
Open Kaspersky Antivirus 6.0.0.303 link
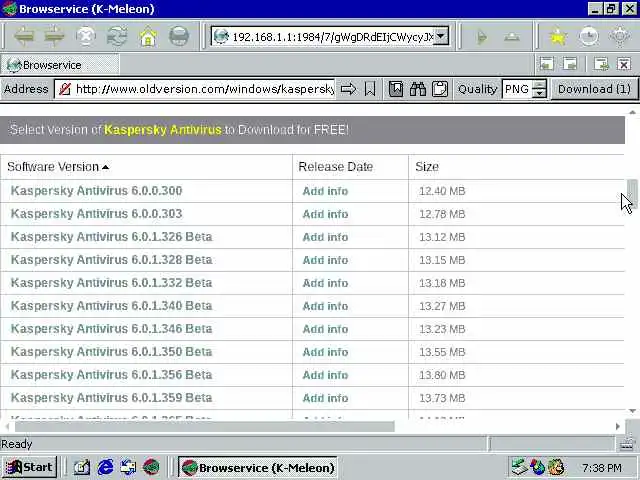(96, 213)
